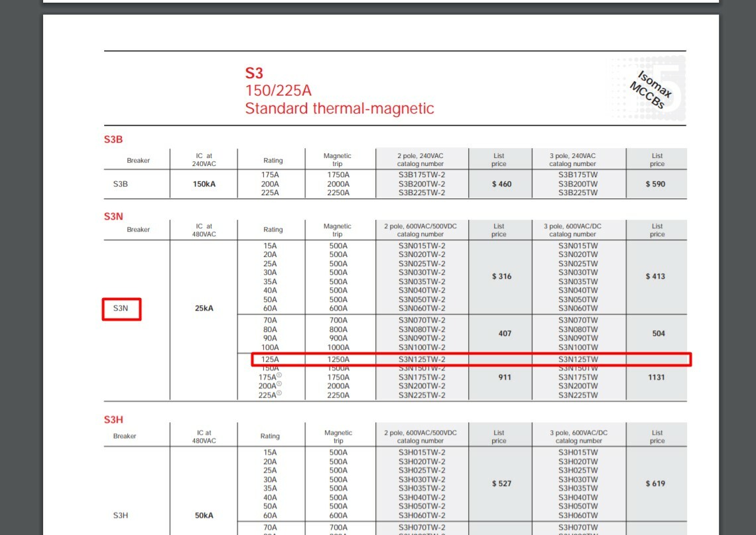Click the 50kA value in S3H table

(x=204, y=516)
